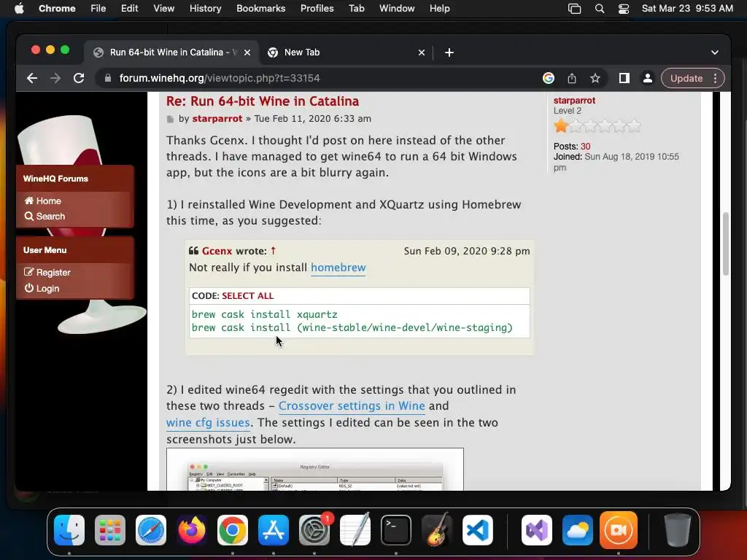Open Chrome's three-dot menu
The height and width of the screenshot is (560, 747).
[716, 78]
